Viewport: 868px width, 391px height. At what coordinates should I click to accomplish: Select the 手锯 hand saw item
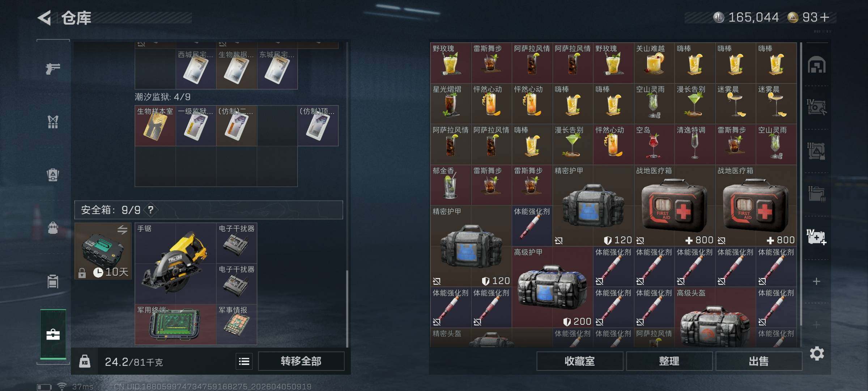pyautogui.click(x=175, y=263)
